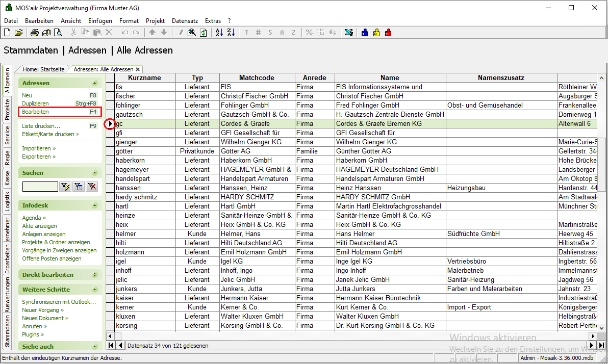The width and height of the screenshot is (608, 364).
Task: Open file using the folder toolbar icon
Action: point(18,33)
